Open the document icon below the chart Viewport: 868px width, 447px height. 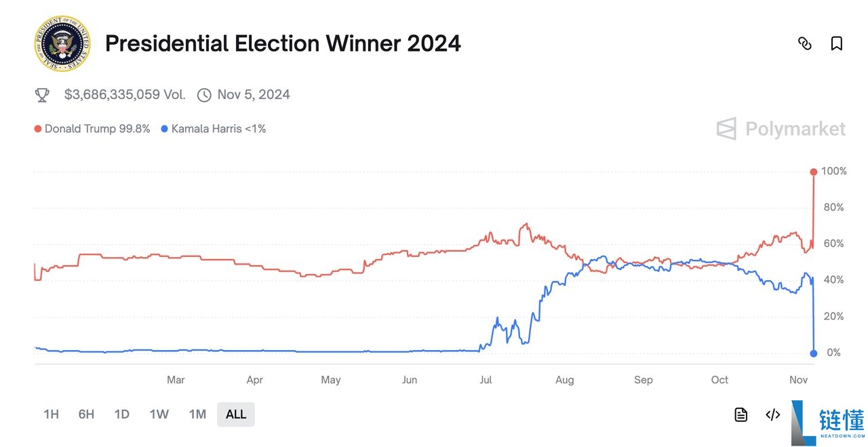coord(741,414)
